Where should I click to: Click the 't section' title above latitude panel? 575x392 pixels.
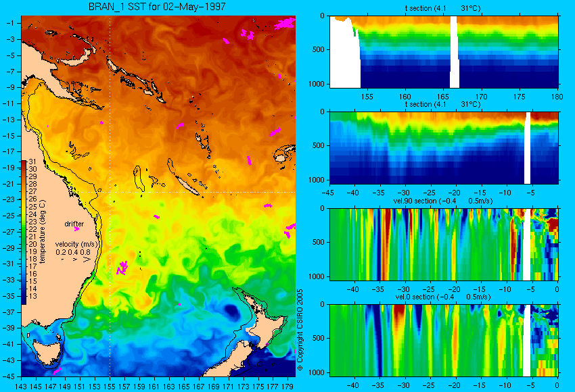[442, 104]
